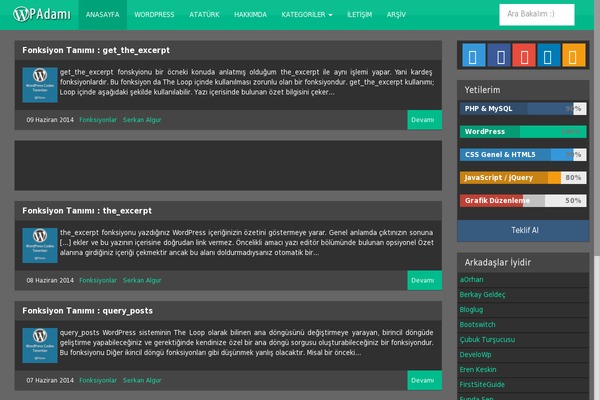
Task: Open the aOrhan friend link
Action: [x=471, y=280]
